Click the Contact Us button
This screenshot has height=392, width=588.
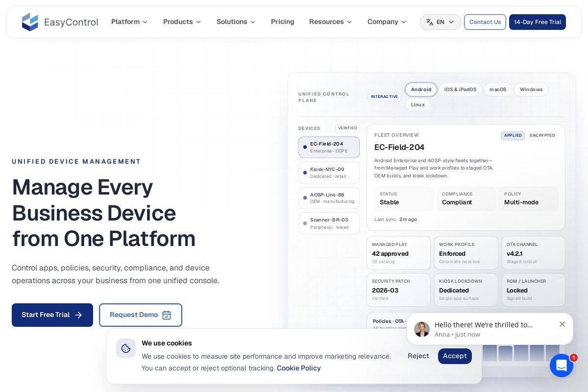[x=485, y=22]
